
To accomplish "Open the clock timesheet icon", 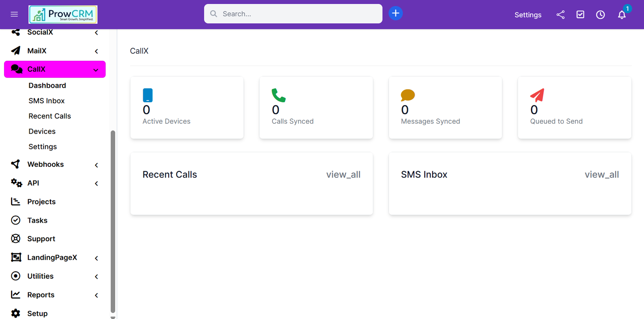I will (601, 15).
